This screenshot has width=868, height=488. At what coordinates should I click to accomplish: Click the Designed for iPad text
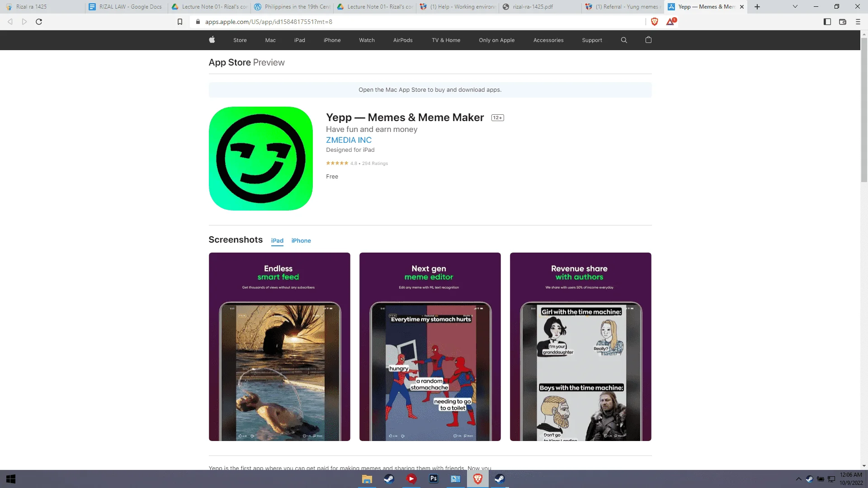350,150
